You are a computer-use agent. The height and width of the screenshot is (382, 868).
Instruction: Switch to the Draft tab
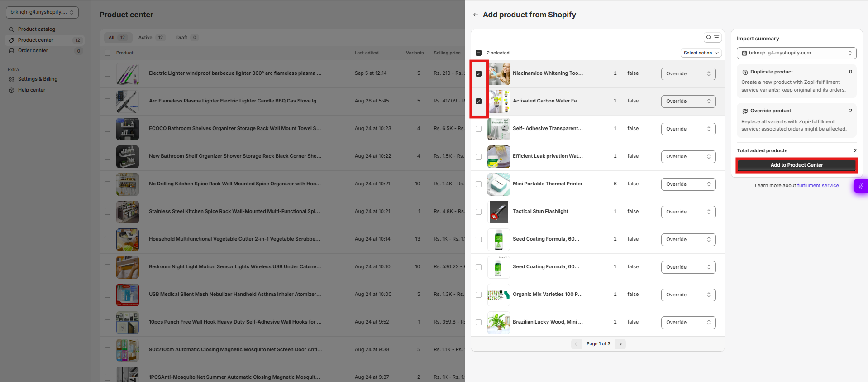point(186,38)
